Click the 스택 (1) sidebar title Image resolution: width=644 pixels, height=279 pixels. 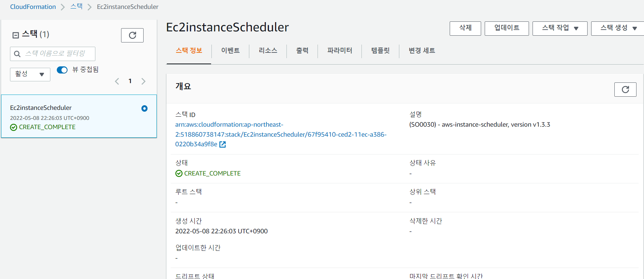pyautogui.click(x=35, y=34)
